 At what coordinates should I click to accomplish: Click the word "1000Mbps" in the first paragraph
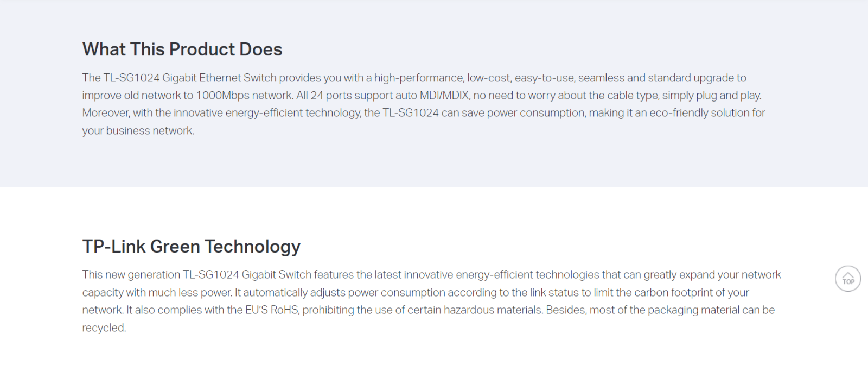pos(222,96)
